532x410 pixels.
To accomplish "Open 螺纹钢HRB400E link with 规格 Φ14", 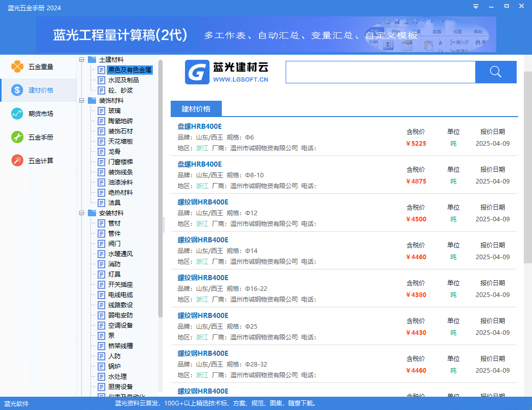I will 203,240.
